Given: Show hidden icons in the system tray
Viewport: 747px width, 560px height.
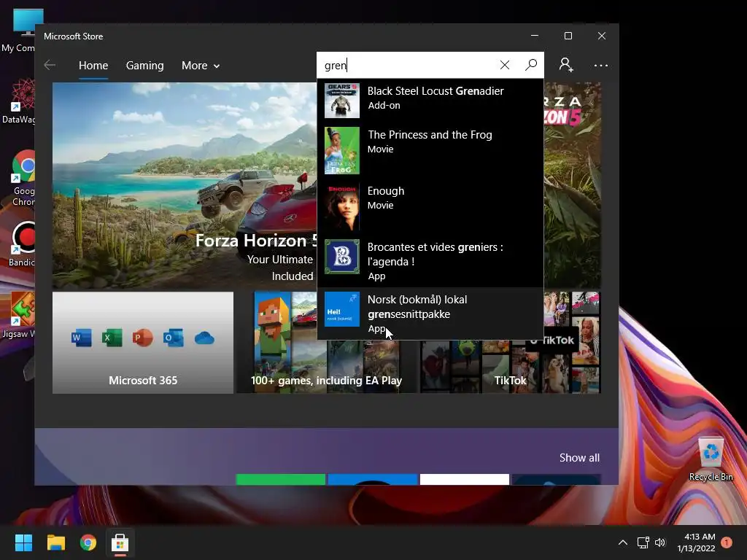Looking at the screenshot, I should (x=623, y=542).
